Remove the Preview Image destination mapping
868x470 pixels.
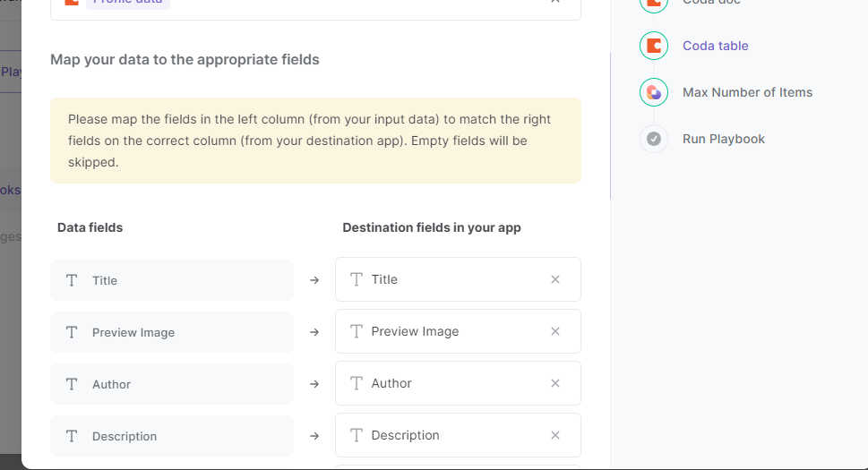555,332
